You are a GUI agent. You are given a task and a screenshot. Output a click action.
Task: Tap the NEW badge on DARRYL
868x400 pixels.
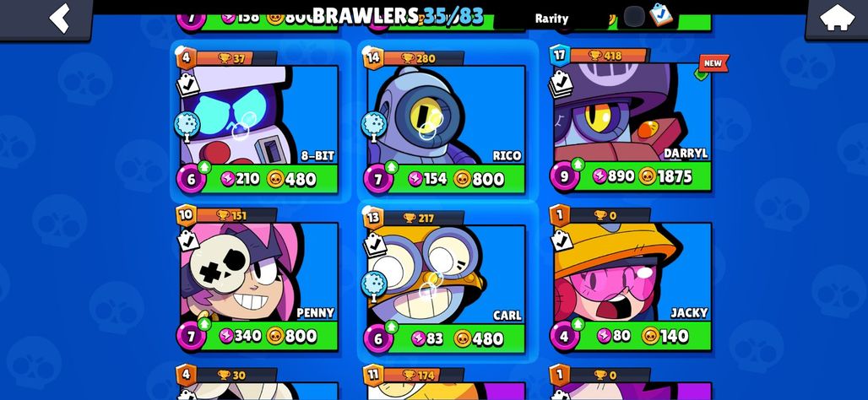click(x=713, y=63)
